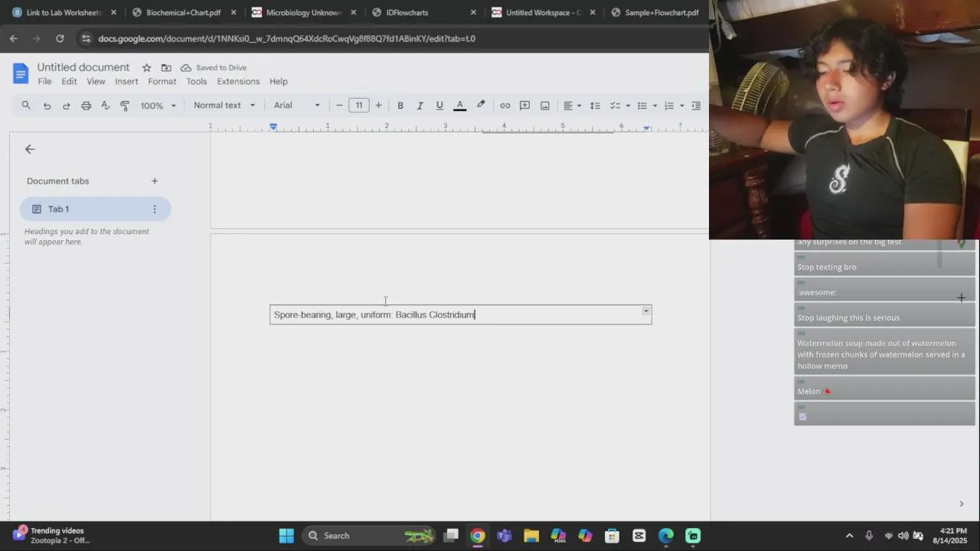Image resolution: width=980 pixels, height=551 pixels.
Task: Redo the last undone action
Action: [x=67, y=106]
